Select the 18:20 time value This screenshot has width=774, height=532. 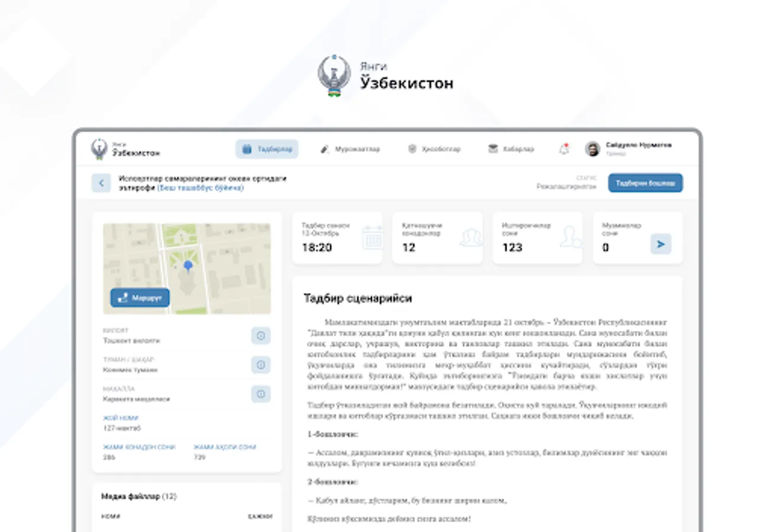point(317,248)
